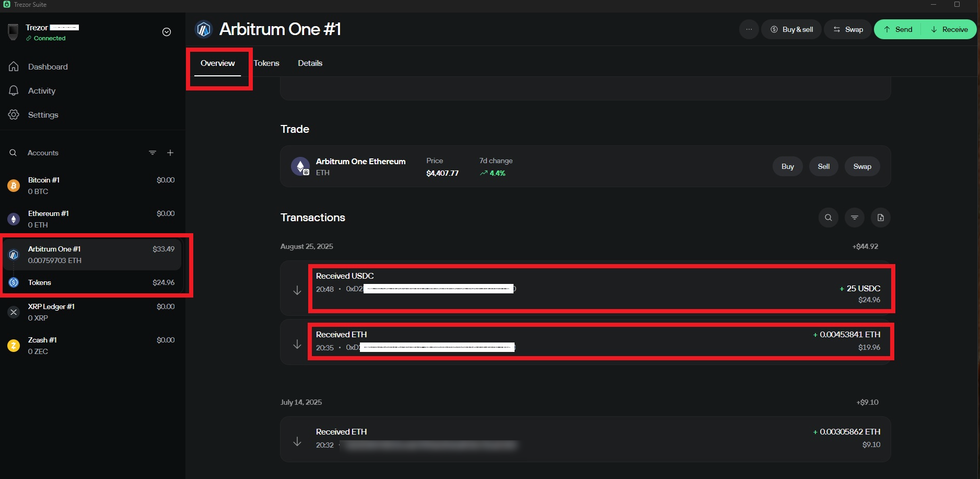The height and width of the screenshot is (479, 980).
Task: Click the Ethereum #1 coin icon
Action: pos(14,219)
